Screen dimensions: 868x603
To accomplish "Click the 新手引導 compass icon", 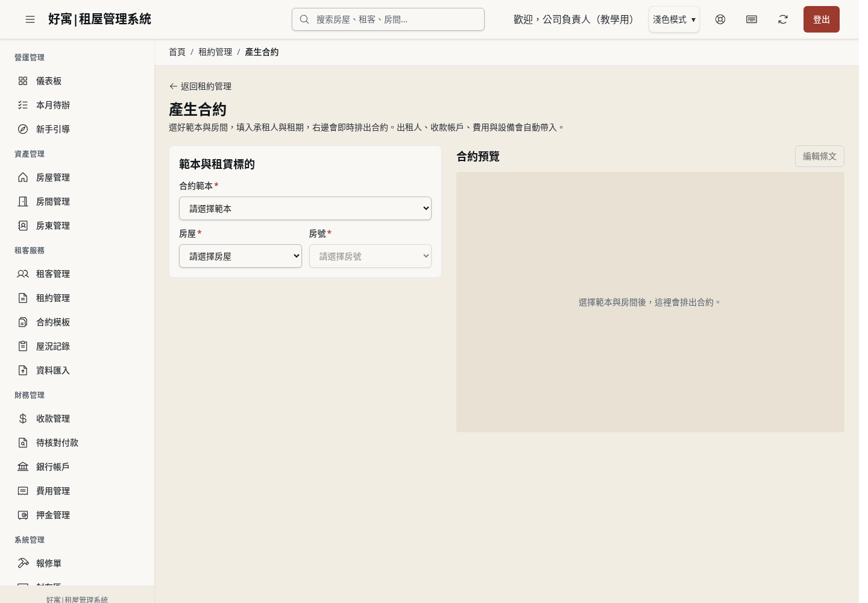I will click(23, 129).
